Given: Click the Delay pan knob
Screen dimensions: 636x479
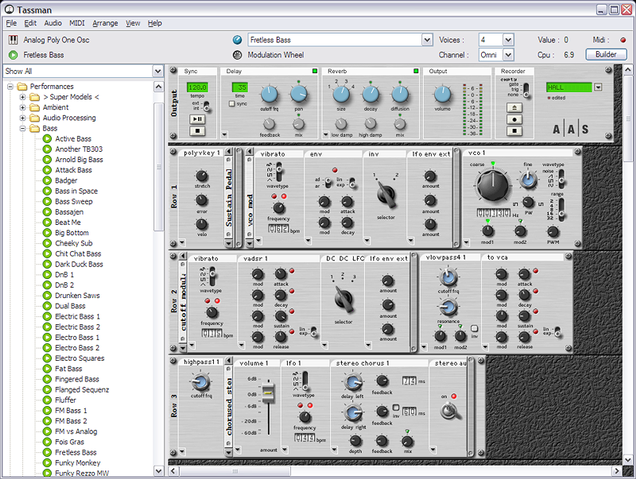Looking at the screenshot, I should pos(299,94).
